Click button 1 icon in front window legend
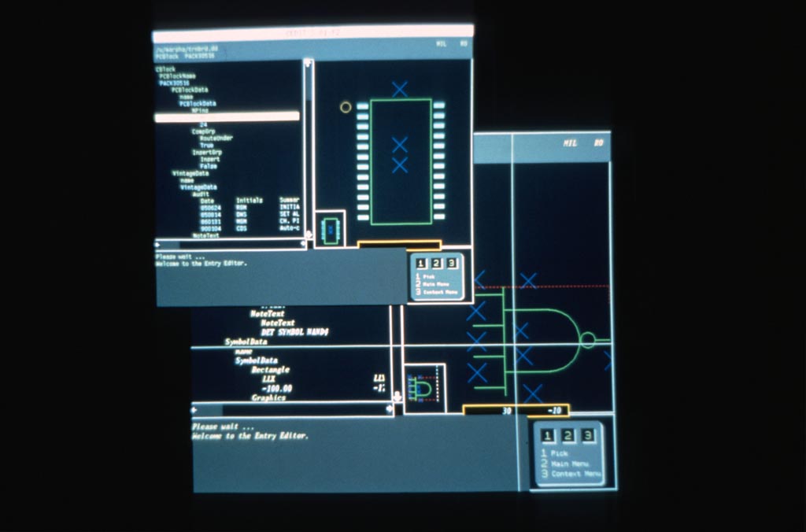Viewport: 806px width, 532px height. (421, 264)
